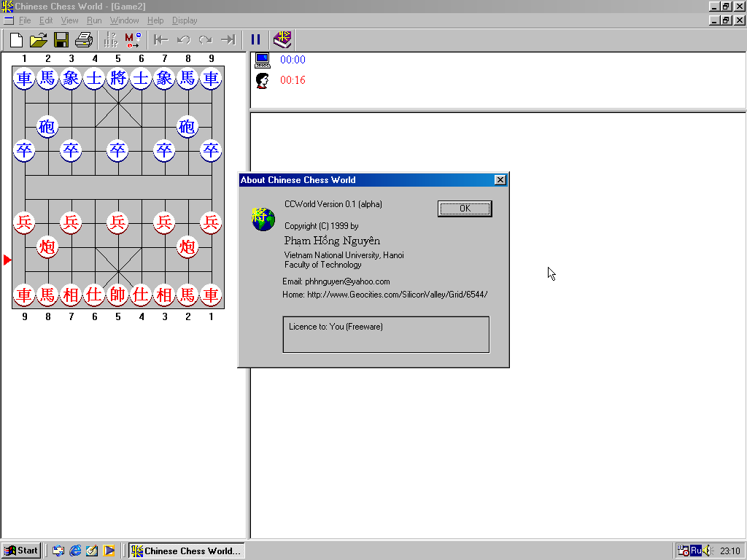This screenshot has height=560, width=747.
Task: Click the human player face icon
Action: (x=262, y=80)
